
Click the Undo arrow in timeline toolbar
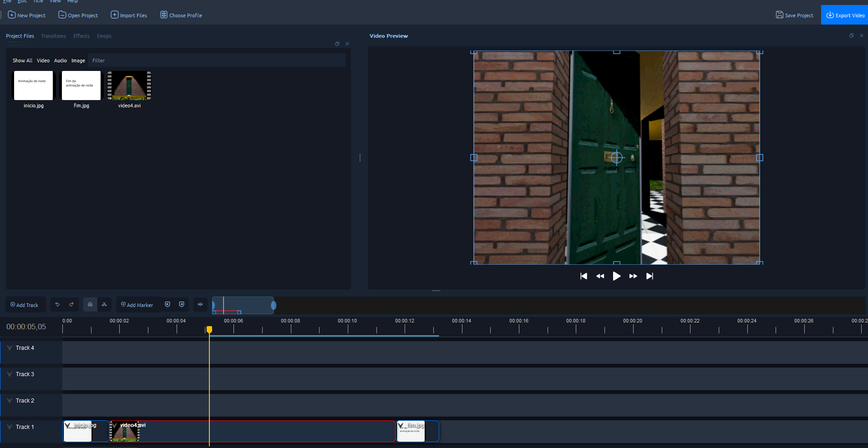(x=57, y=305)
